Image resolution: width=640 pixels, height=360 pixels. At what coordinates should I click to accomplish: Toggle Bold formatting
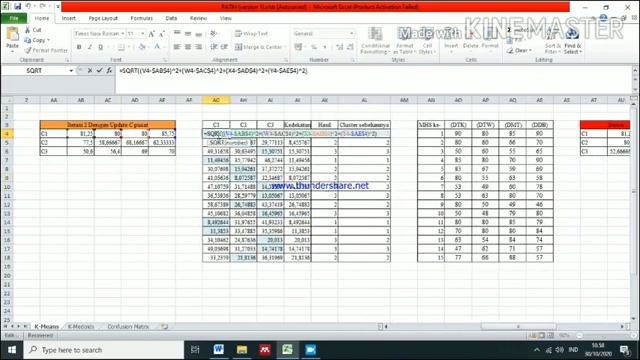pos(79,47)
